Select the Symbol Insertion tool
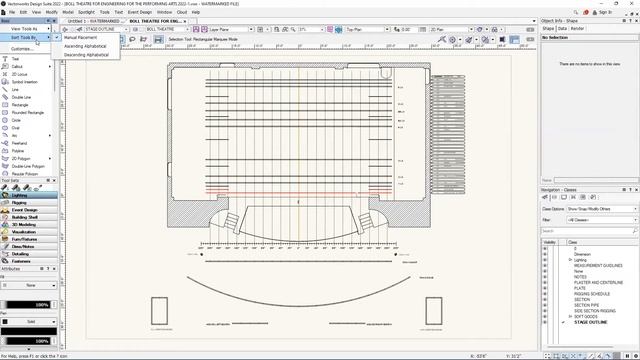The image size is (640, 360). [x=24, y=82]
